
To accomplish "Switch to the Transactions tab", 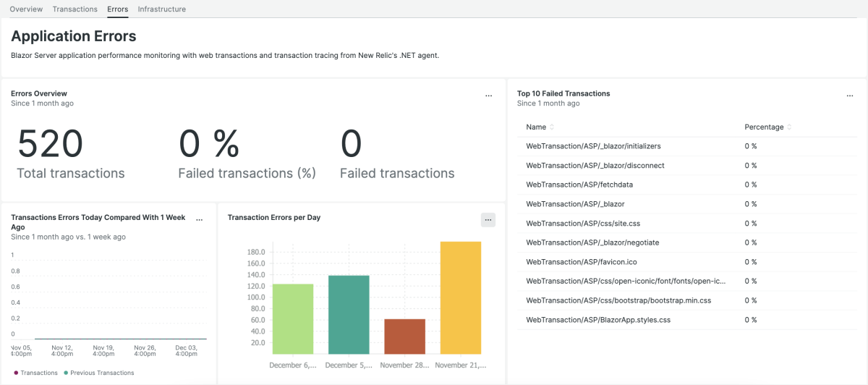I will point(75,9).
